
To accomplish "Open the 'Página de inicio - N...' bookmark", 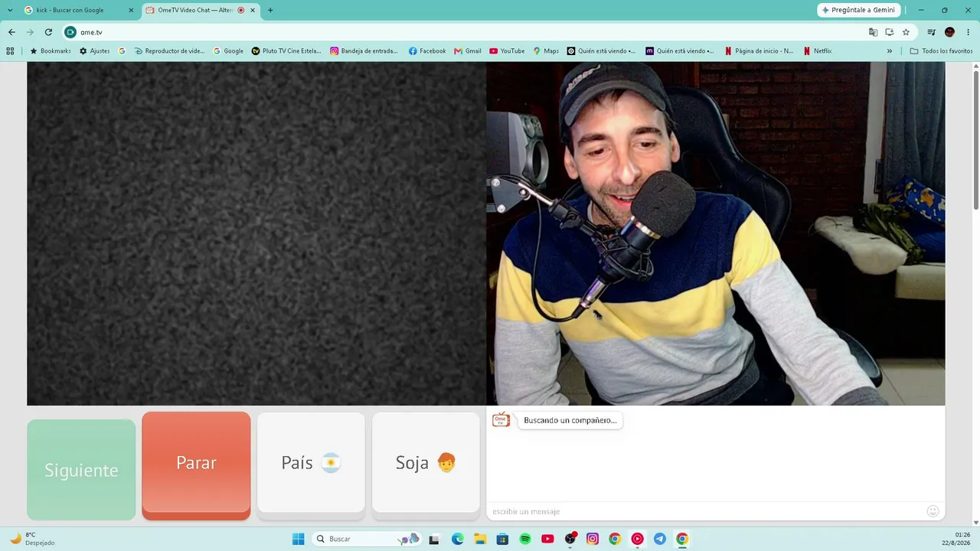I will click(x=759, y=51).
